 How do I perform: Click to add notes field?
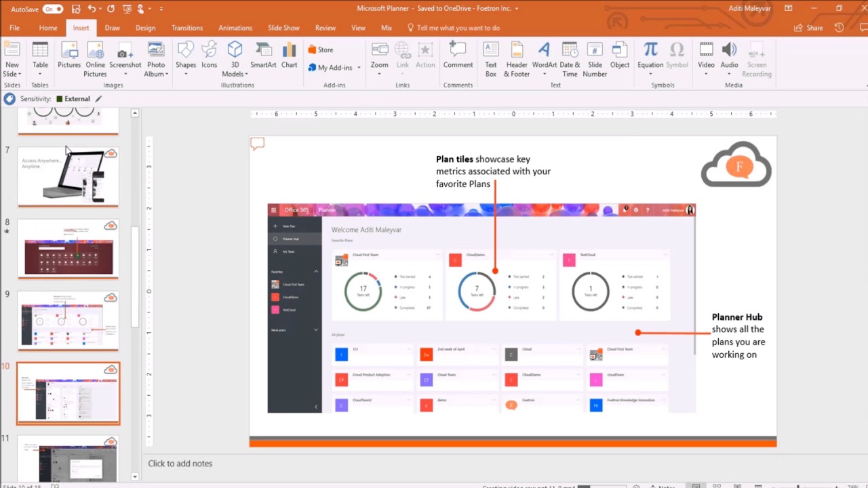pos(180,464)
